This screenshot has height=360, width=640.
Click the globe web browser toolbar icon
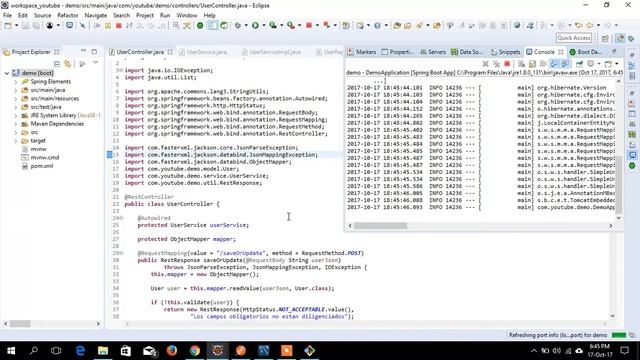[x=517, y=25]
